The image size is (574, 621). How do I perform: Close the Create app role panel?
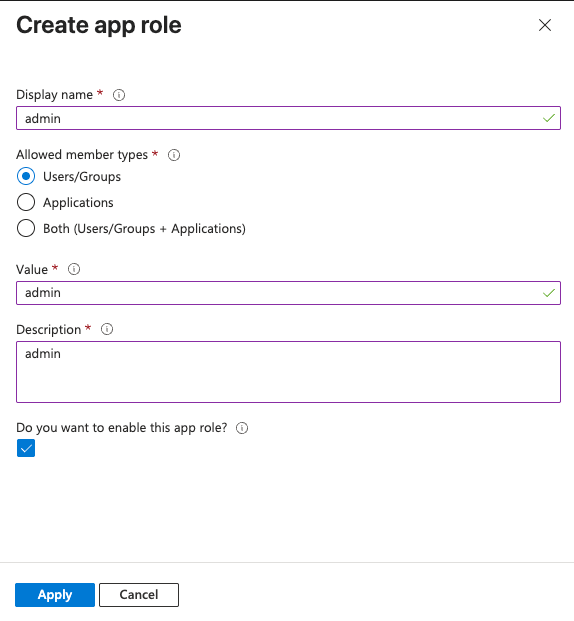[x=545, y=25]
